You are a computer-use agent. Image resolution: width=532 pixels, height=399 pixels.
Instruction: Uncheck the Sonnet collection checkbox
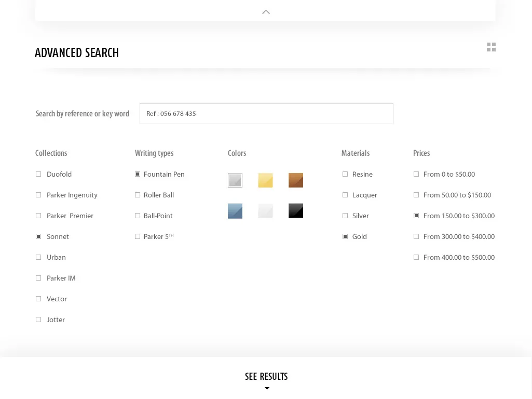38,236
